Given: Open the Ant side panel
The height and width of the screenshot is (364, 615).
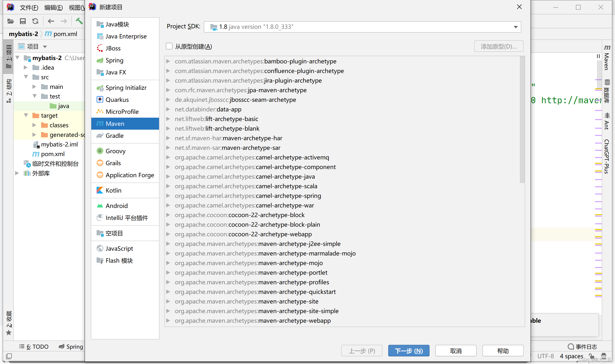Looking at the screenshot, I should 607,121.
